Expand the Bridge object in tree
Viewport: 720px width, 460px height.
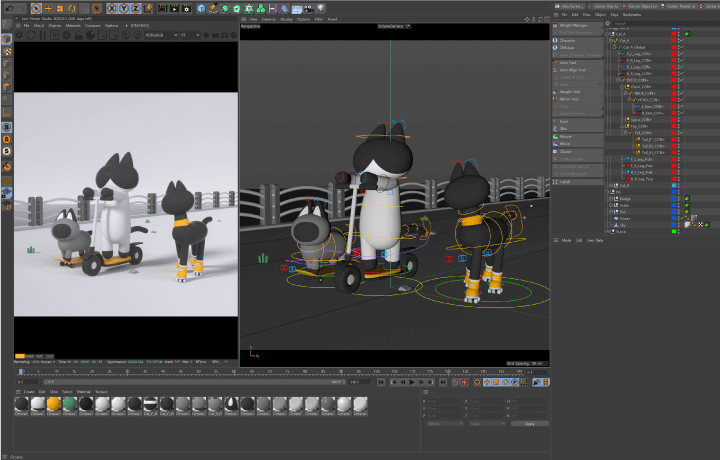click(x=611, y=199)
